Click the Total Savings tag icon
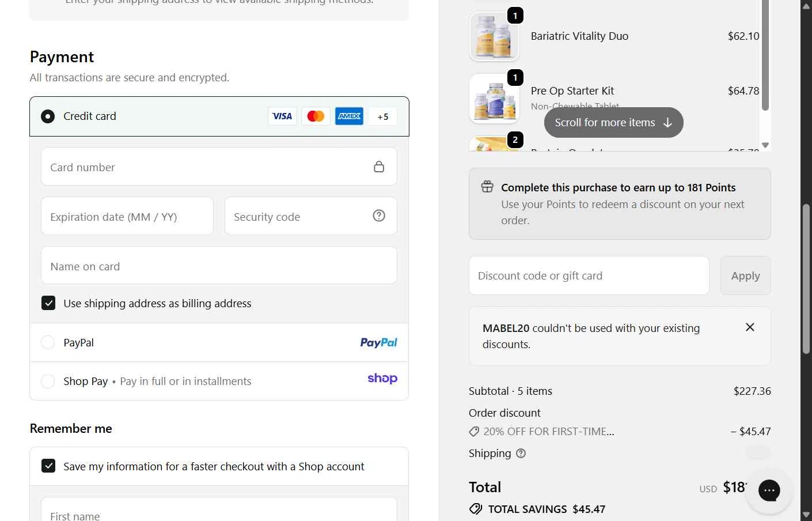Image resolution: width=812 pixels, height=521 pixels. point(476,509)
